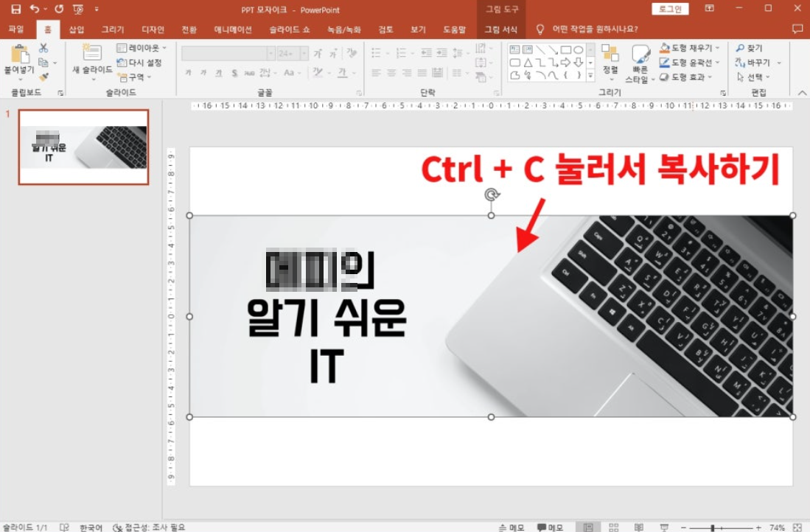The image size is (810, 532).
Task: Open the 삽입 insert tab
Action: pyautogui.click(x=77, y=29)
